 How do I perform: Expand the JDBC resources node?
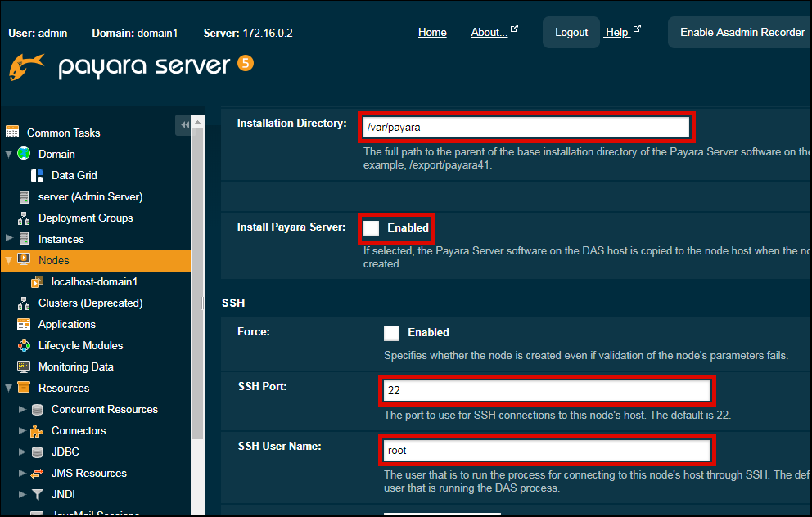point(22,452)
